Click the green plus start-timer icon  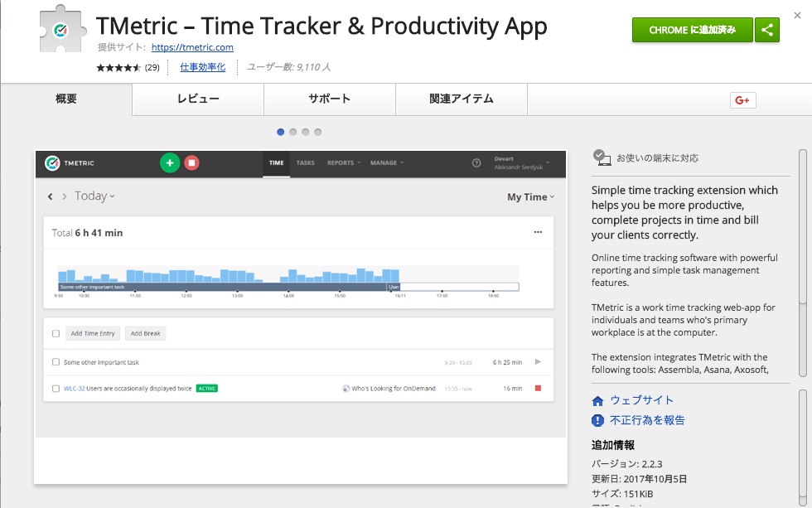tap(169, 163)
